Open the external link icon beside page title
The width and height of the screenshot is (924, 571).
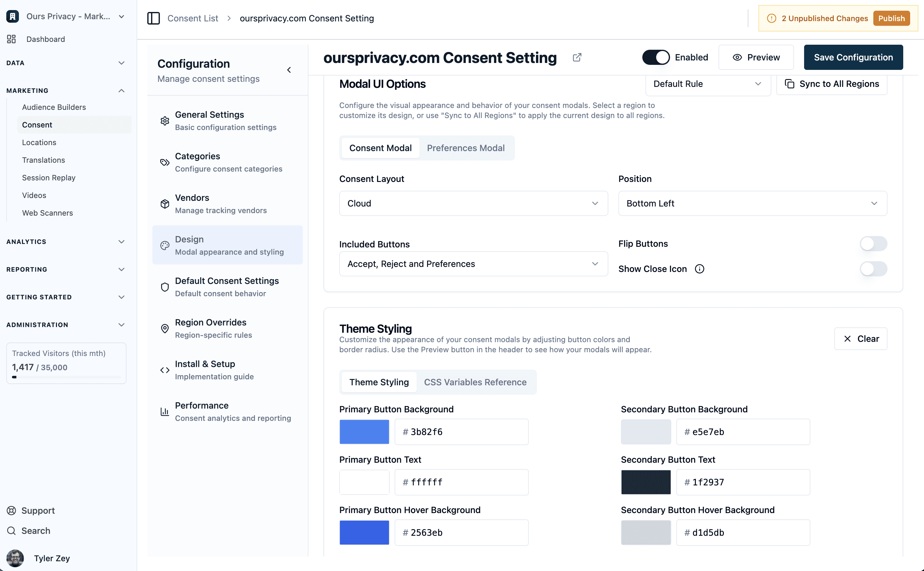tap(577, 57)
